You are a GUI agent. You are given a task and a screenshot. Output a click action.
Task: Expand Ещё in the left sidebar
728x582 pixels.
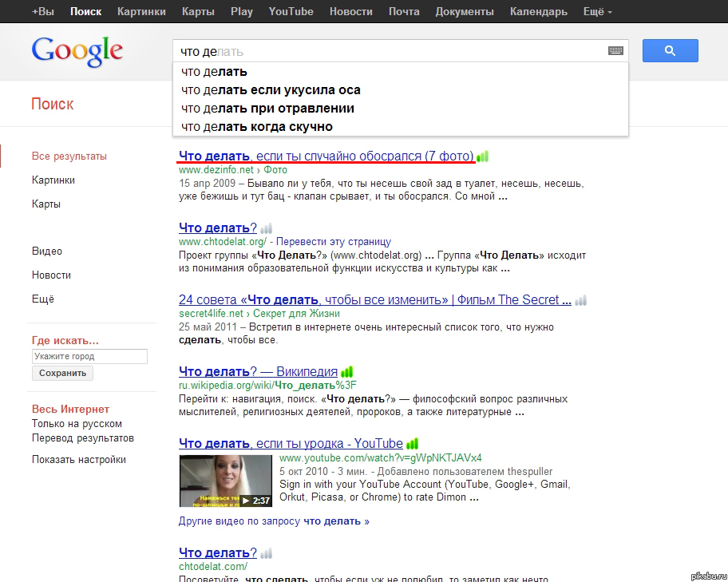tap(43, 299)
